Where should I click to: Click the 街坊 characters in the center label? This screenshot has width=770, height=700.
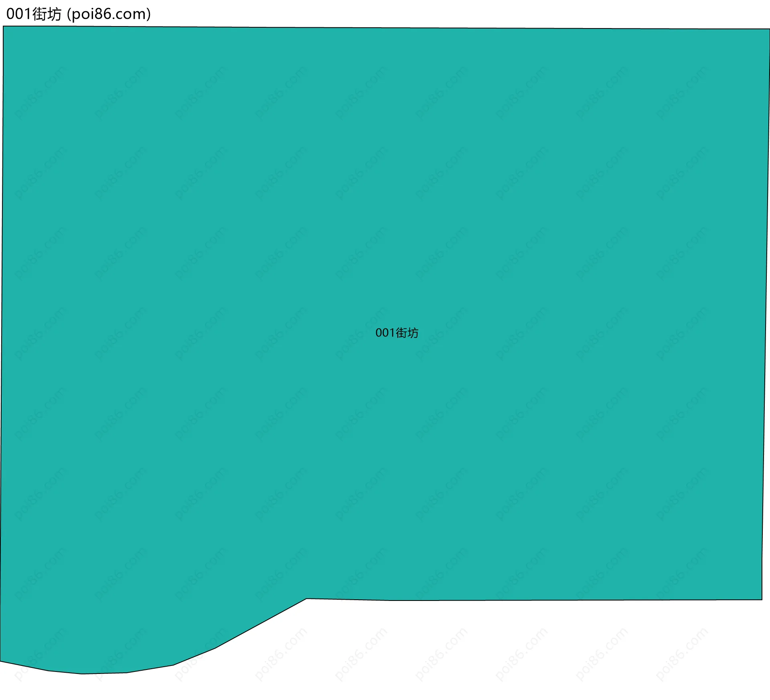(x=407, y=333)
